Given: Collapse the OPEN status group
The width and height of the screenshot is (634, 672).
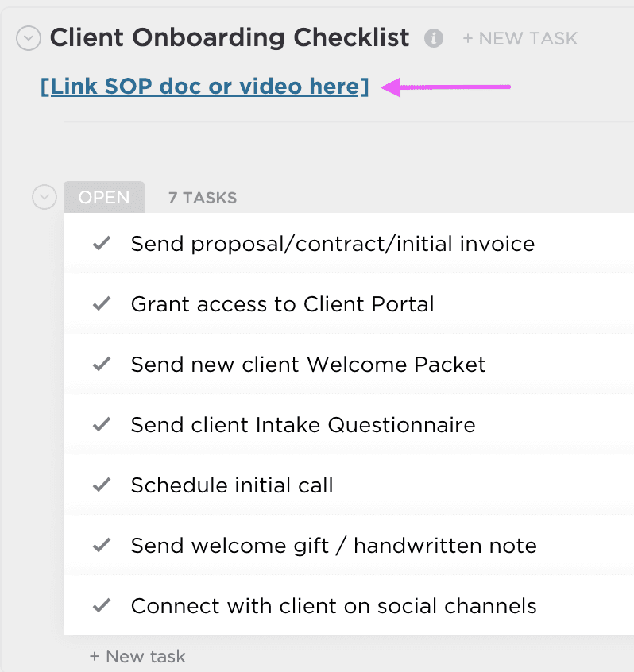Looking at the screenshot, I should [x=44, y=197].
